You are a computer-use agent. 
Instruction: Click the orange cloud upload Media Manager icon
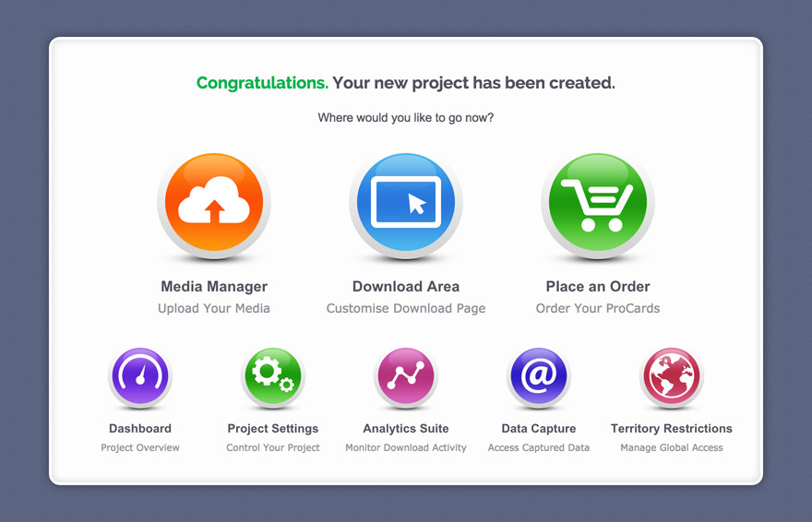(x=214, y=204)
